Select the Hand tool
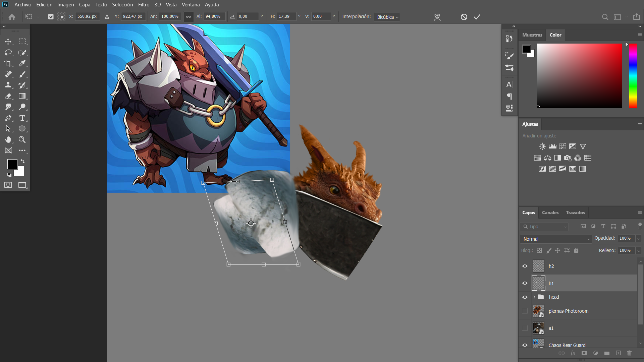The image size is (644, 362). [x=8, y=139]
